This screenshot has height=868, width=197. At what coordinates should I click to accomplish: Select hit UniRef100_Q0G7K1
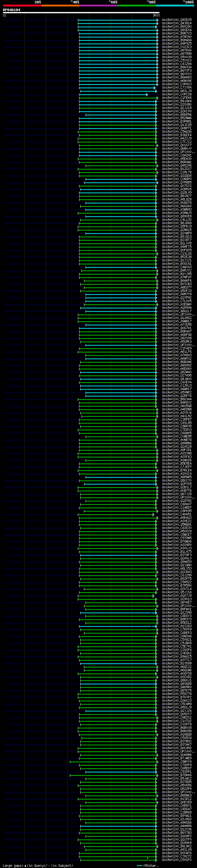[x=176, y=328]
